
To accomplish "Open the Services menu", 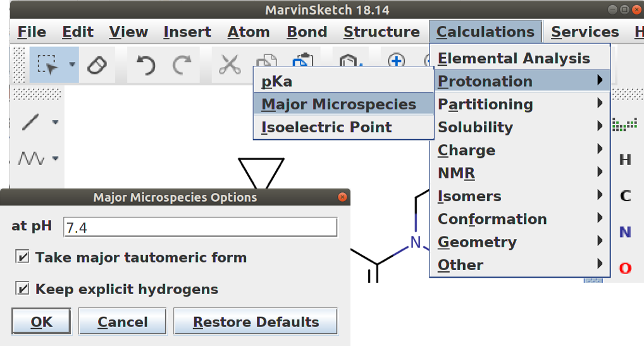I will click(x=585, y=32).
